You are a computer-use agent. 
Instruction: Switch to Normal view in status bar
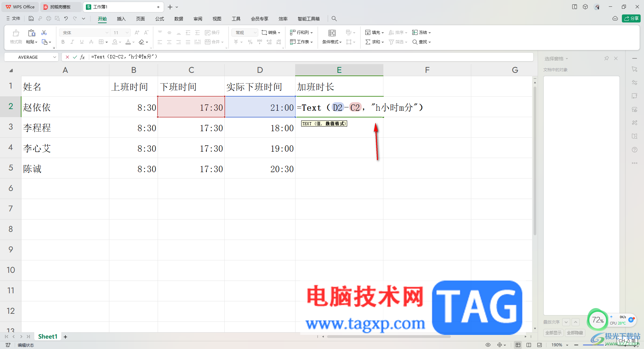[518, 345]
